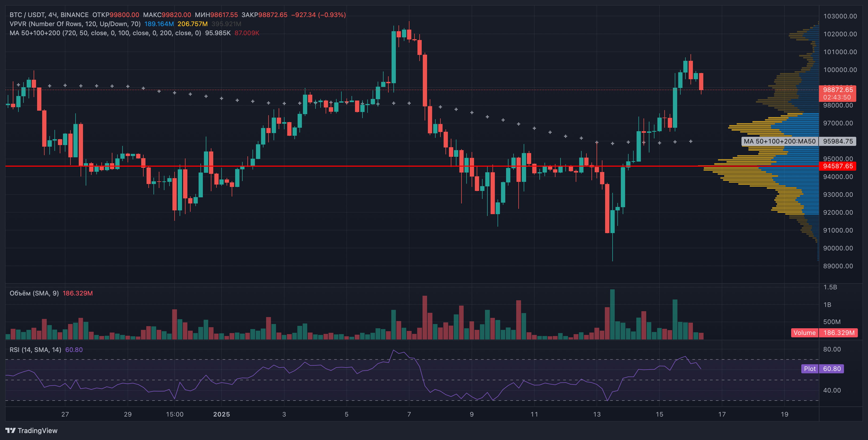Click the 97000.00 price axis label
The width and height of the screenshot is (868, 440).
click(838, 123)
